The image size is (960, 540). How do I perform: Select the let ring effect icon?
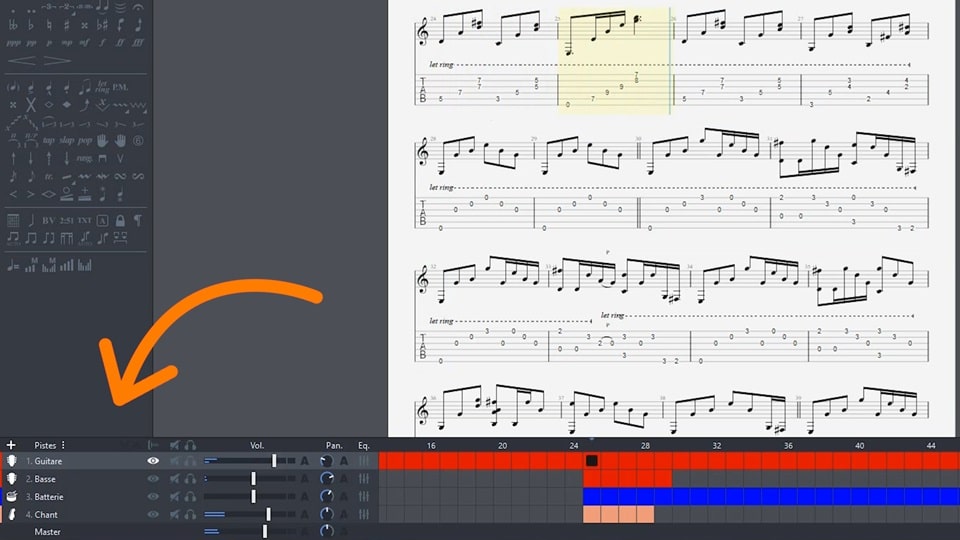[x=103, y=88]
